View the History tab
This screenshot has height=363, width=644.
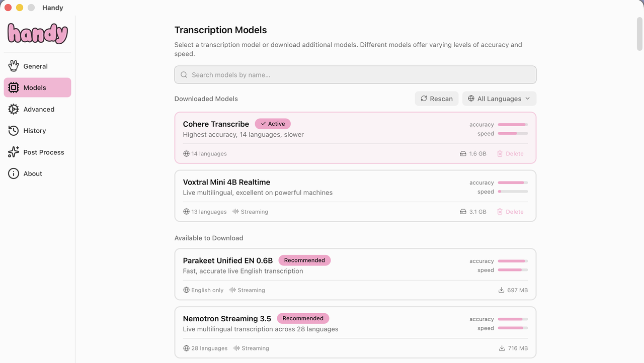[37, 131]
